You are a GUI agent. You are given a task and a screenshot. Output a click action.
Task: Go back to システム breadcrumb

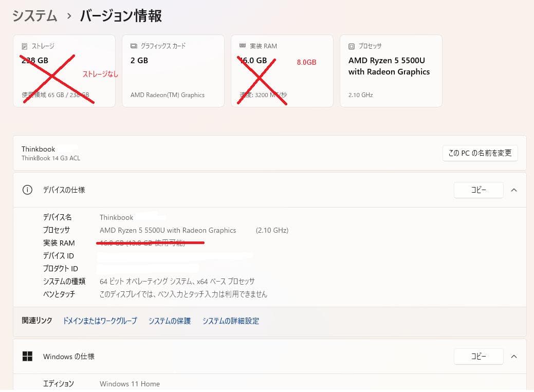(35, 16)
